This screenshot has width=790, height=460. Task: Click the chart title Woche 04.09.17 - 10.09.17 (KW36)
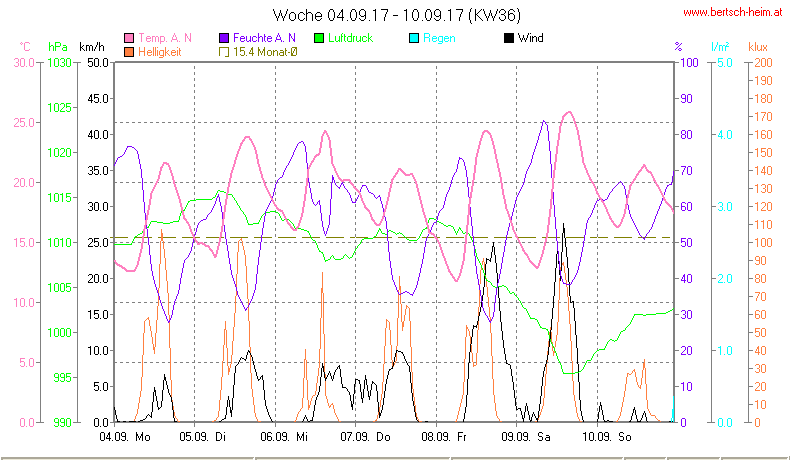tap(397, 15)
